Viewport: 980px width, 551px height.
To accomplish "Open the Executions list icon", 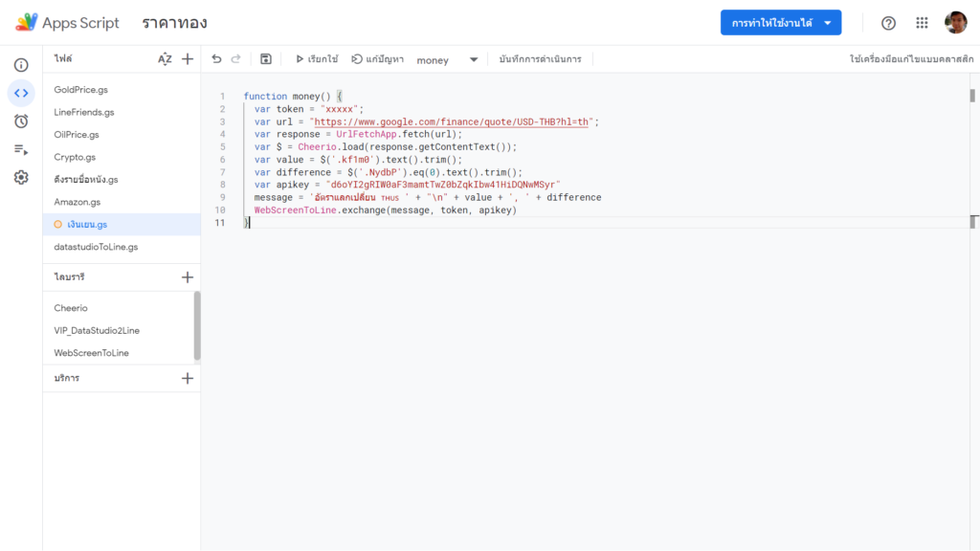I will pos(21,149).
